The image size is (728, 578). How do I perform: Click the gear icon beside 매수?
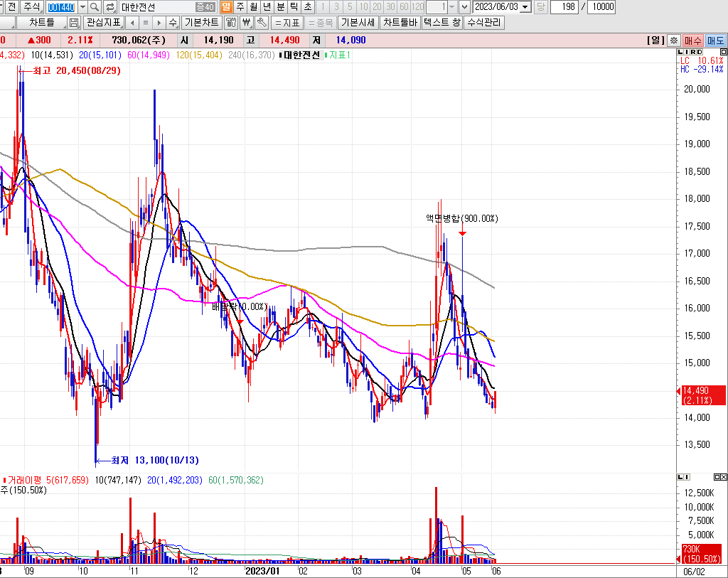click(674, 41)
